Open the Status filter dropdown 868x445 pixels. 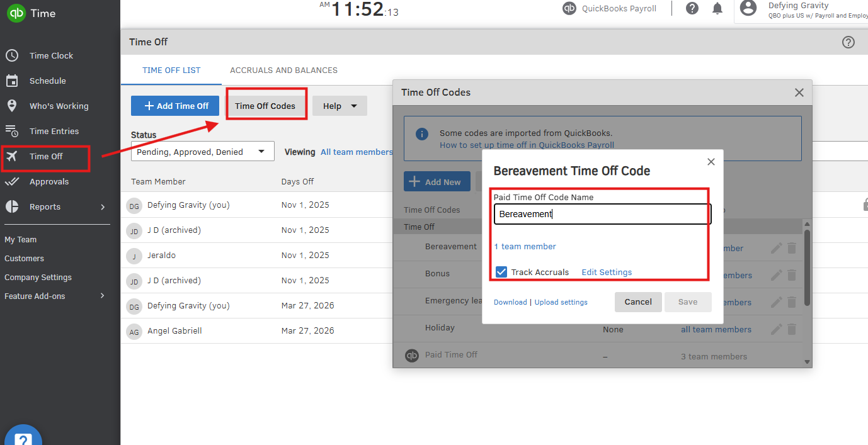(x=202, y=152)
